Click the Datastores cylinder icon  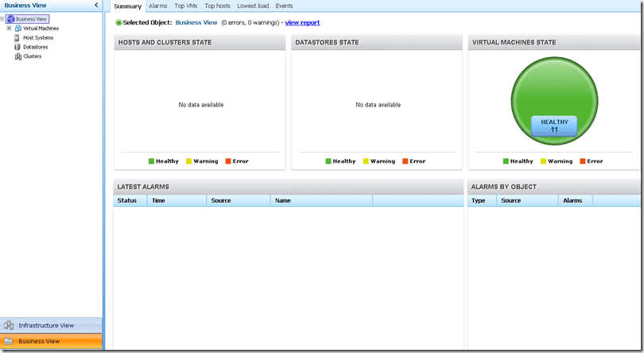pos(17,47)
